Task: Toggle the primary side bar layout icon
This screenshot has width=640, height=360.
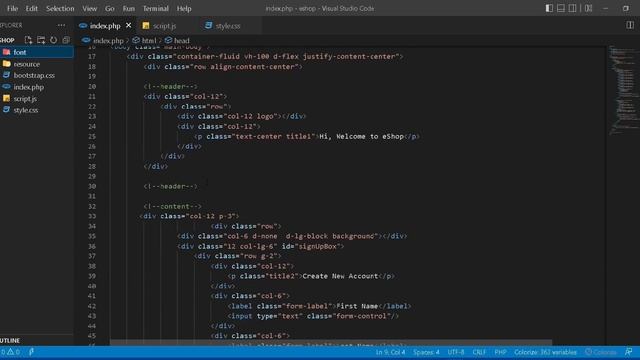Action: 549,8
